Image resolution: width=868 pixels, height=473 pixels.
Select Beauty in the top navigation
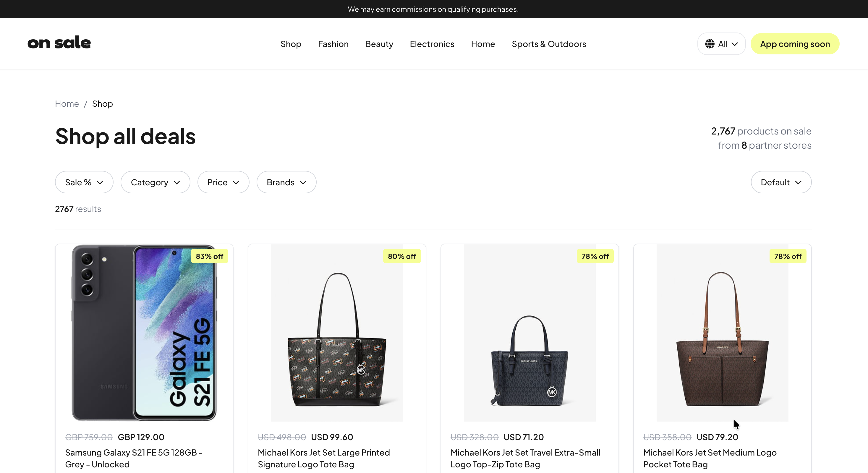[x=379, y=44]
